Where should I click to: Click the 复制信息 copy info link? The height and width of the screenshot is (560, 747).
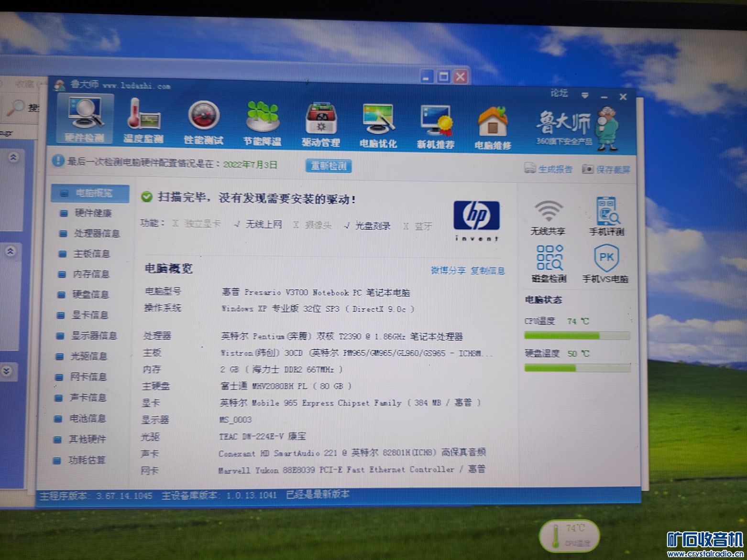pyautogui.click(x=488, y=271)
